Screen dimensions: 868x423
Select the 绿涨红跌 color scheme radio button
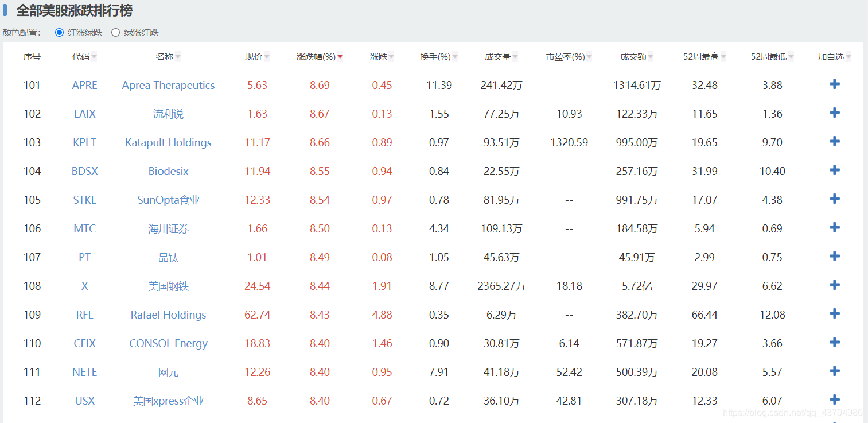(x=115, y=33)
